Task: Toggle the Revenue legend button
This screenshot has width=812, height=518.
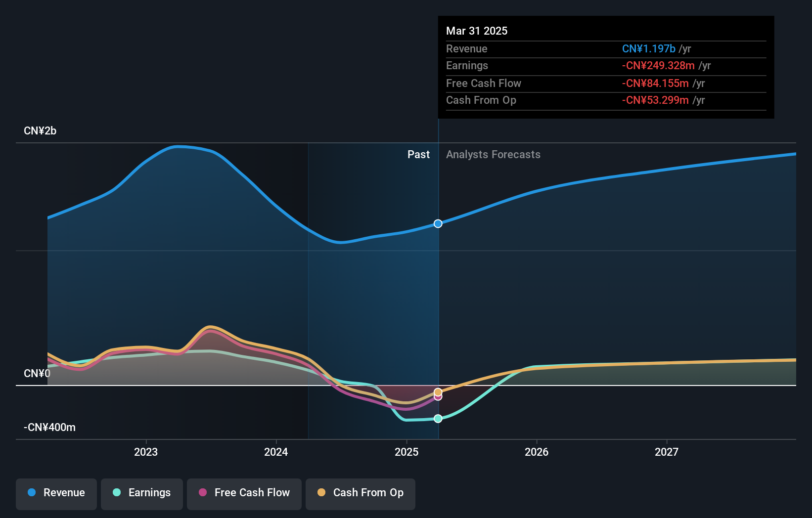Action: click(x=56, y=494)
